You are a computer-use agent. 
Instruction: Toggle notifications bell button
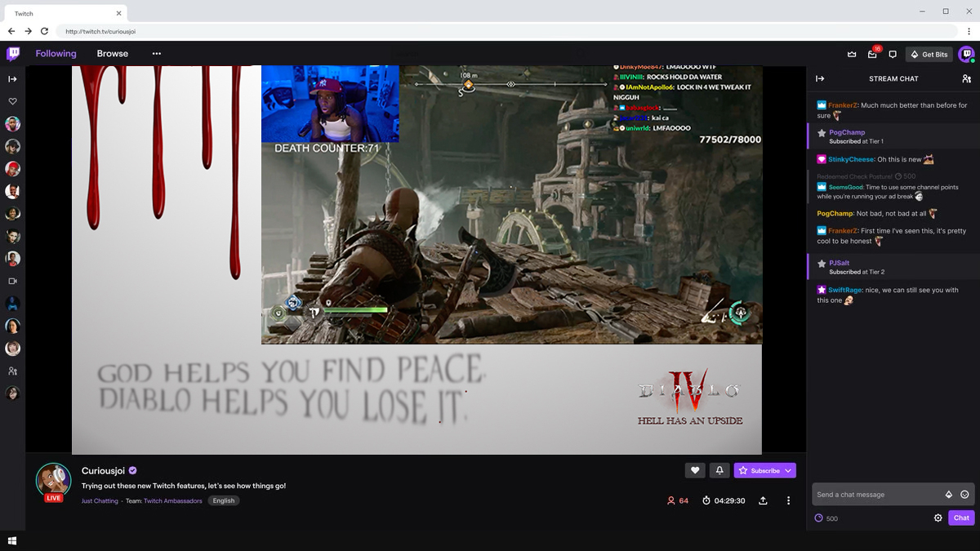click(x=719, y=470)
